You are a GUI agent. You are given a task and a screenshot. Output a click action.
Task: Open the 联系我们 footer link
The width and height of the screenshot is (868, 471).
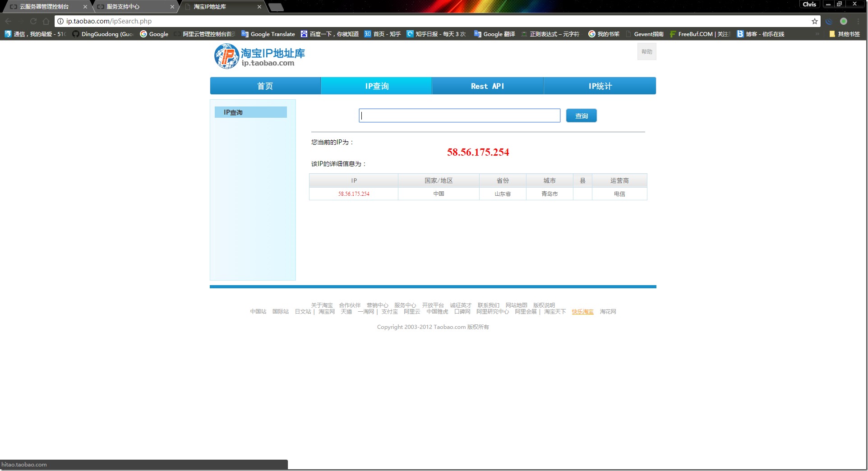[489, 305]
